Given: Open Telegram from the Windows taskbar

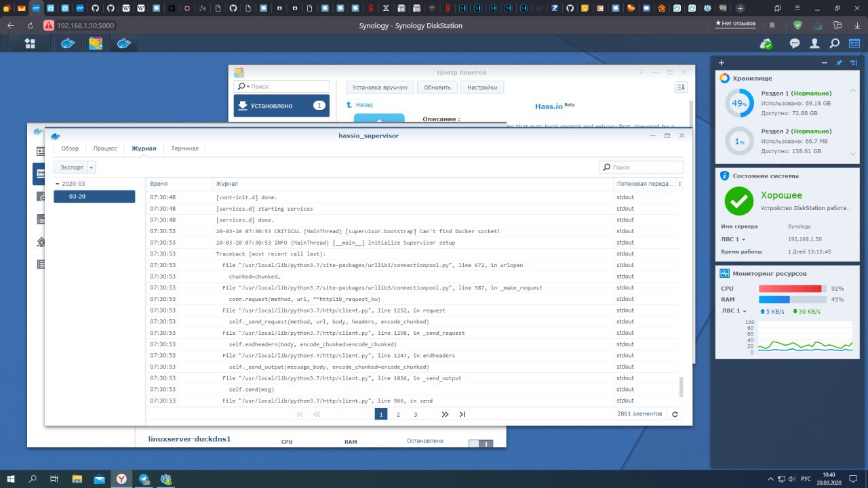Looking at the screenshot, I should [143, 479].
